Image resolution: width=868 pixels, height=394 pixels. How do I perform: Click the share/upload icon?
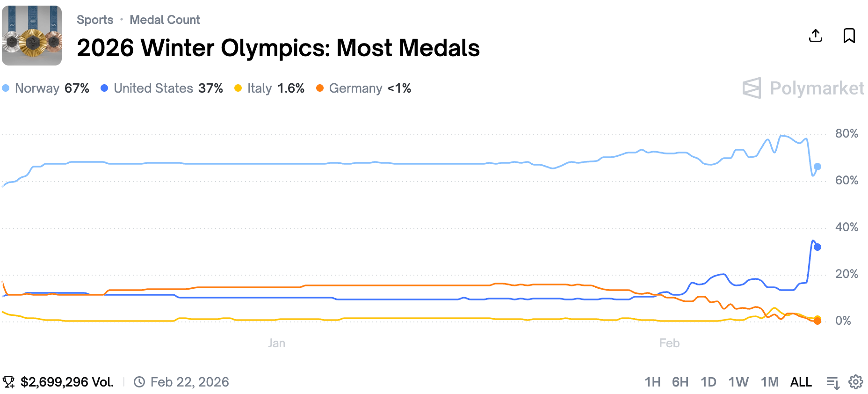[x=816, y=36]
